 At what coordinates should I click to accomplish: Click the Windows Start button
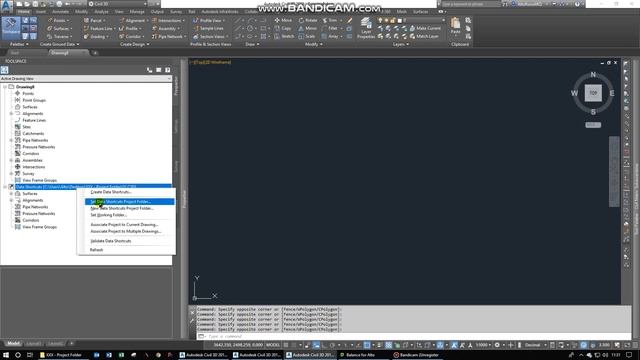pyautogui.click(x=6, y=355)
